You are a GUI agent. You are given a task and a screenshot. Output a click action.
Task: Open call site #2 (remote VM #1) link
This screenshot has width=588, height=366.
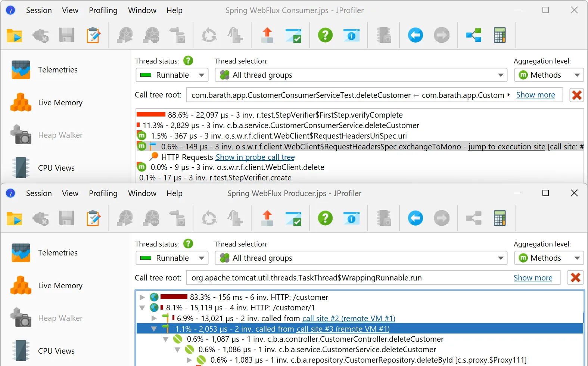click(349, 319)
